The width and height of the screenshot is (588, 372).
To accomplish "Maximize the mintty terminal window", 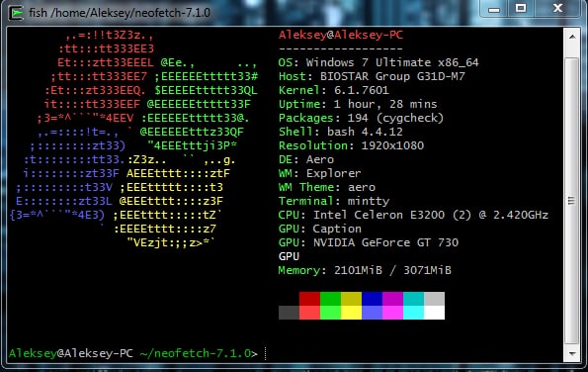I will pyautogui.click(x=521, y=9).
